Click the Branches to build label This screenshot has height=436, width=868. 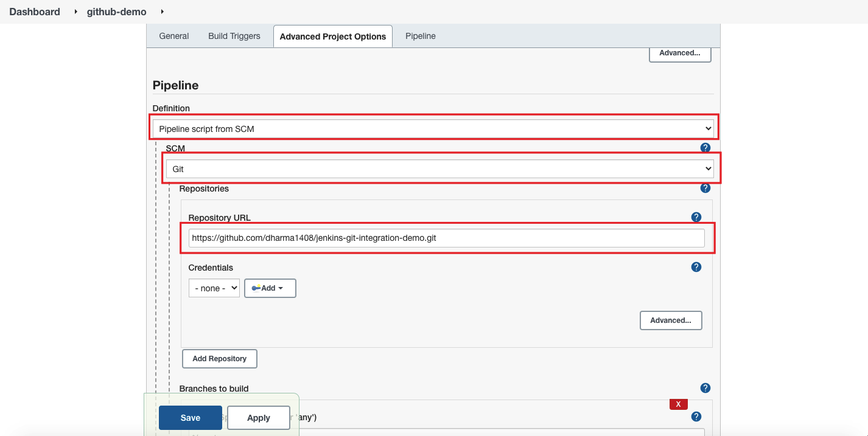coord(214,389)
